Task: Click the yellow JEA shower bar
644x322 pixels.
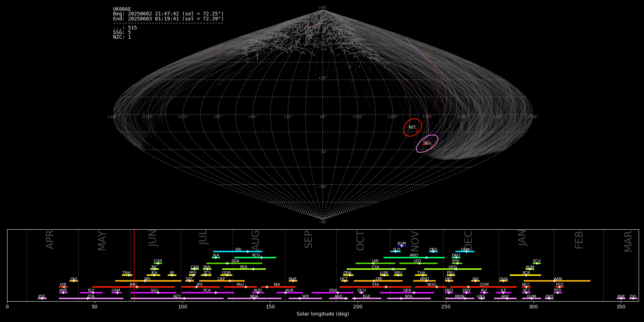Action: [x=153, y=275]
